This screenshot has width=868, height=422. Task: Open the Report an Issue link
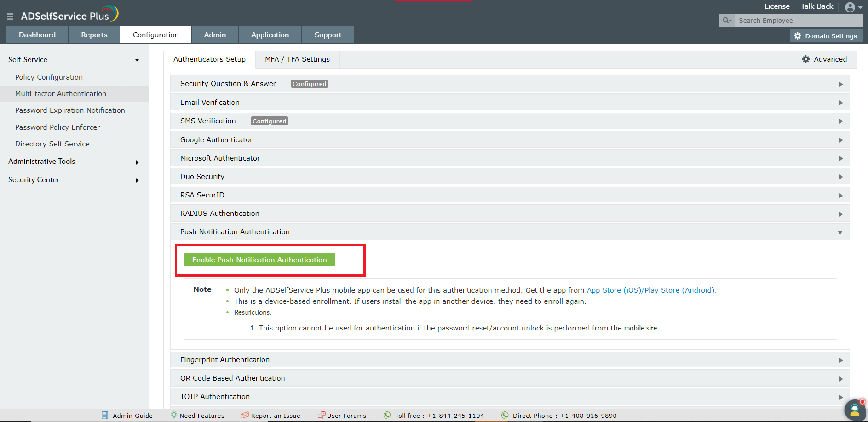point(276,416)
